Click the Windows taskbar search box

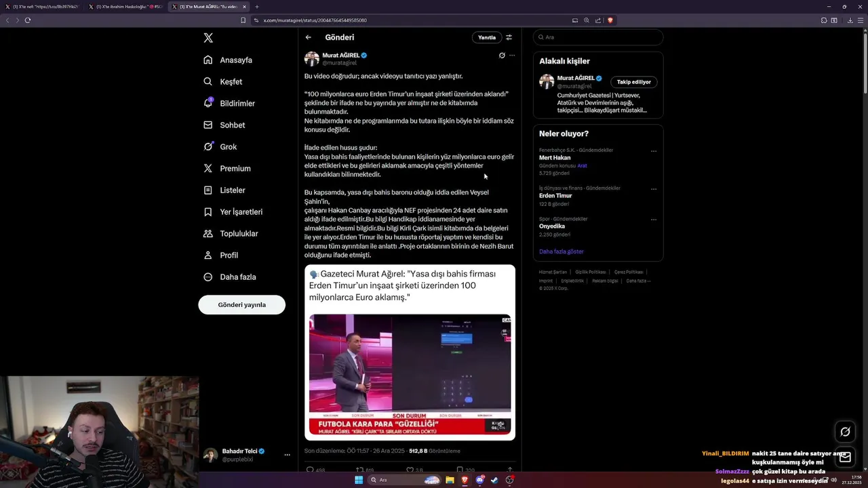[x=405, y=480]
